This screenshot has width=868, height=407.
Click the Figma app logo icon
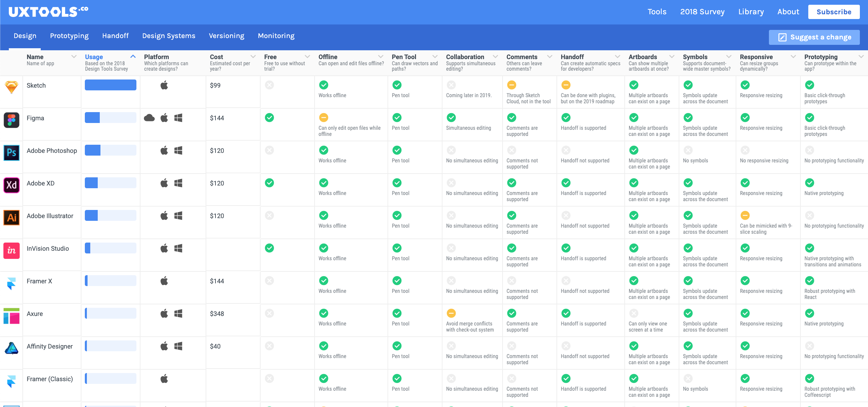pos(12,120)
